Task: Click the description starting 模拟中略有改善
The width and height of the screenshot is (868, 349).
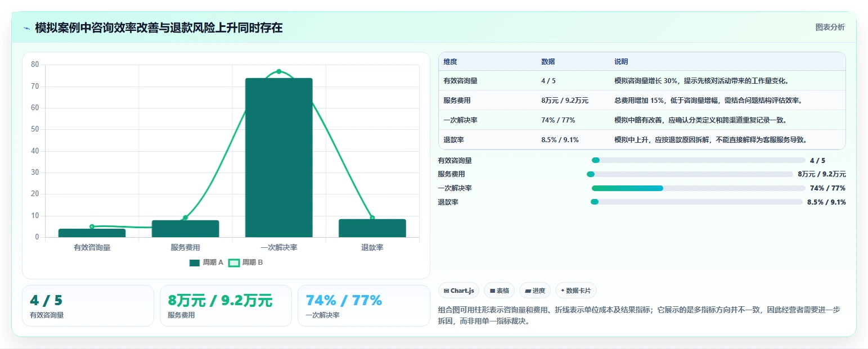Action: click(701, 120)
